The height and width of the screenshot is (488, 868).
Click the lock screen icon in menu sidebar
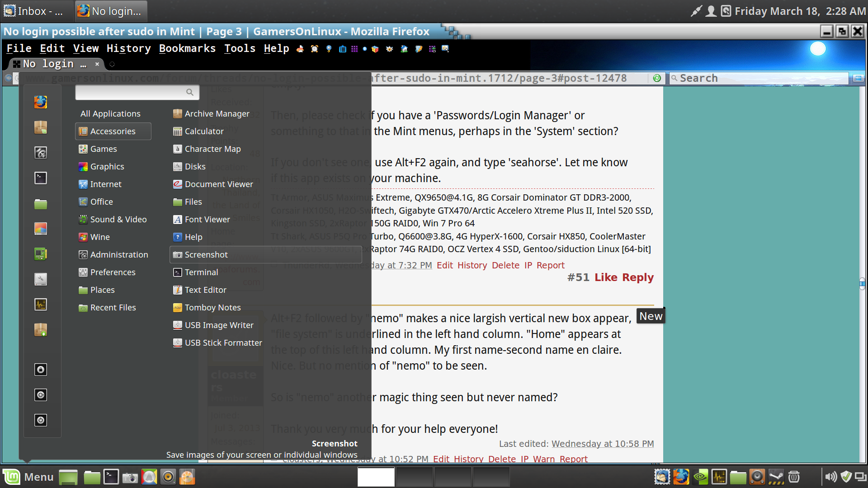tap(41, 370)
